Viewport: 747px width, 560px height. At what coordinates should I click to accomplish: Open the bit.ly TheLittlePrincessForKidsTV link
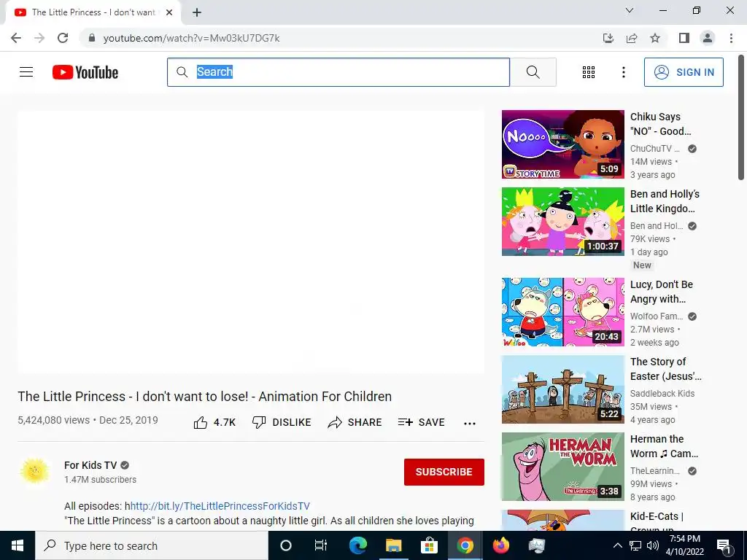click(220, 506)
